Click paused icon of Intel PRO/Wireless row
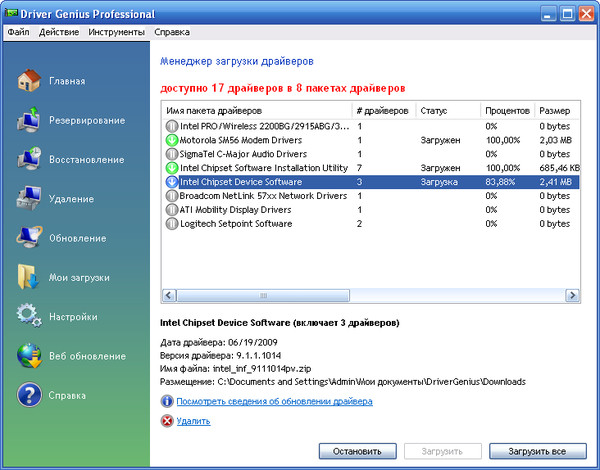 (x=172, y=126)
